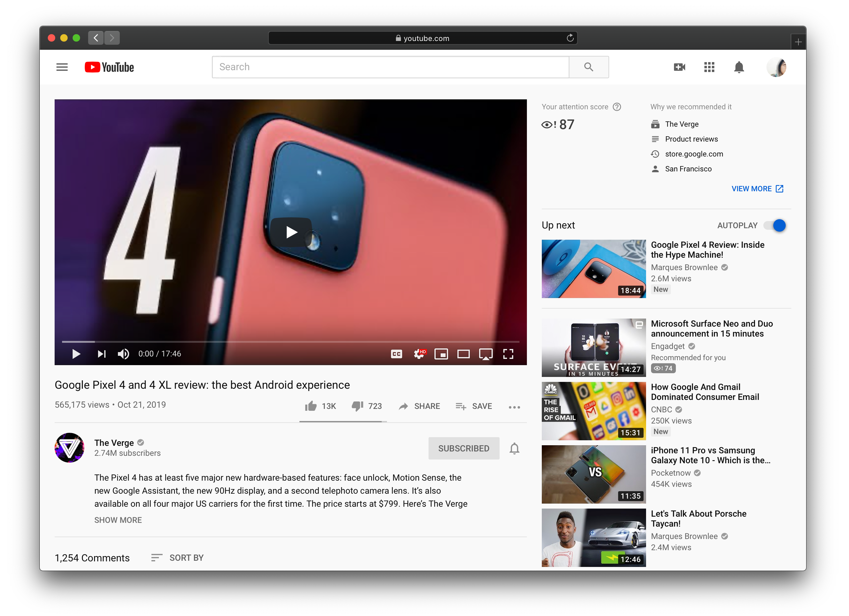The width and height of the screenshot is (849, 616).
Task: Open the Sort By comments dropdown
Action: click(177, 558)
